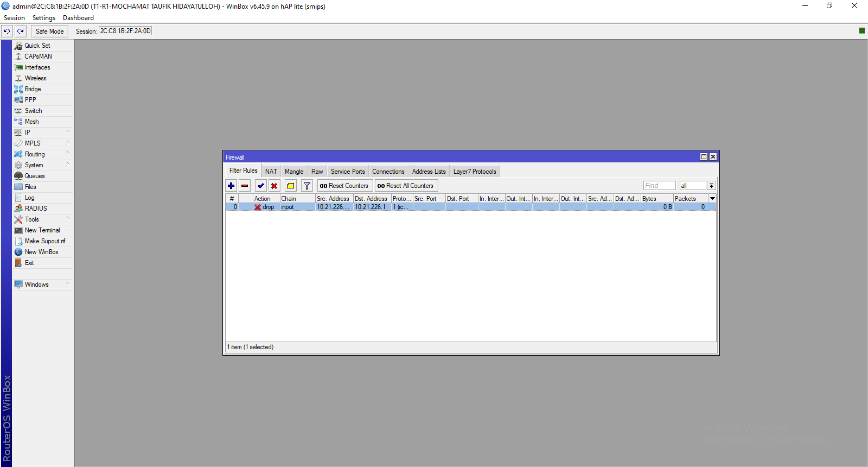
Task: Click the Undo arrow in the top toolbar
Action: coord(7,31)
